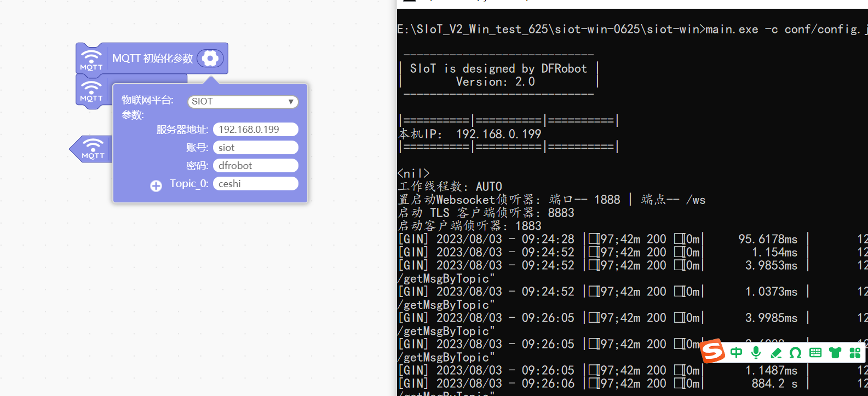Click Version: 2.0 in console

(495, 81)
